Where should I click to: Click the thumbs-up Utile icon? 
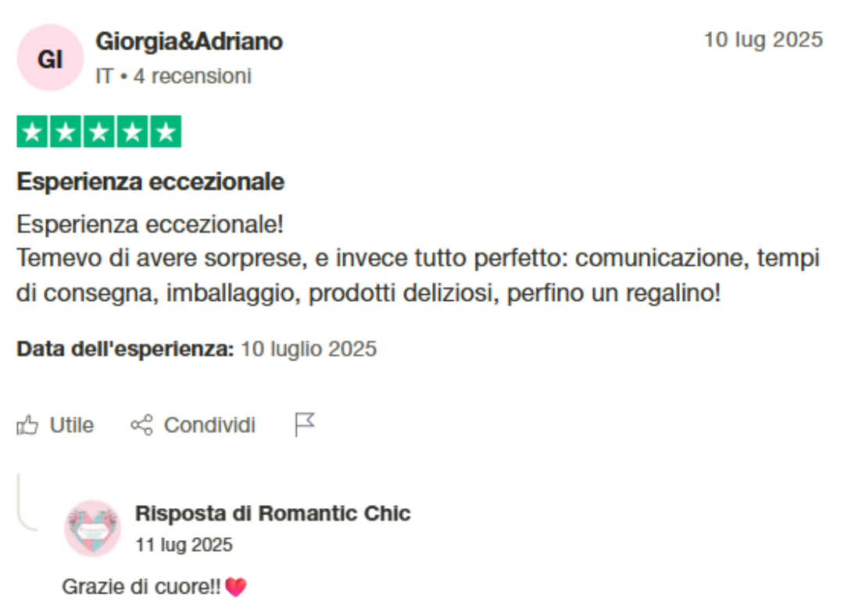point(28,425)
